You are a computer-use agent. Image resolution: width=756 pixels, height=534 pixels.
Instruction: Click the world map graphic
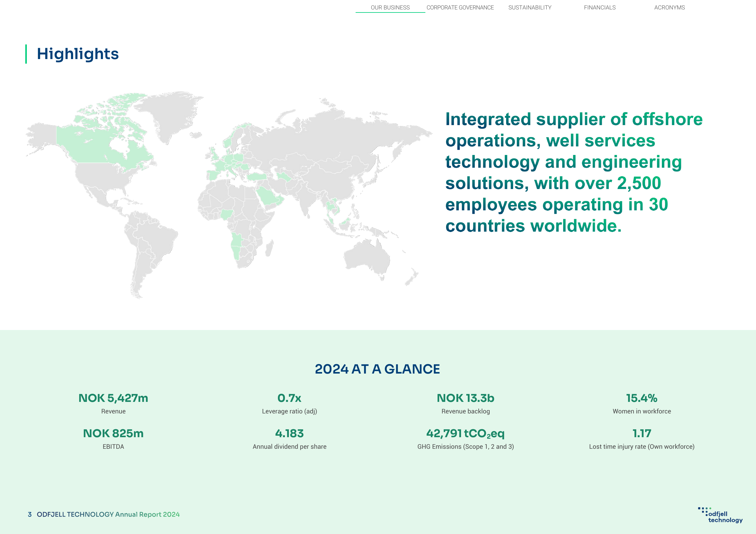229,195
